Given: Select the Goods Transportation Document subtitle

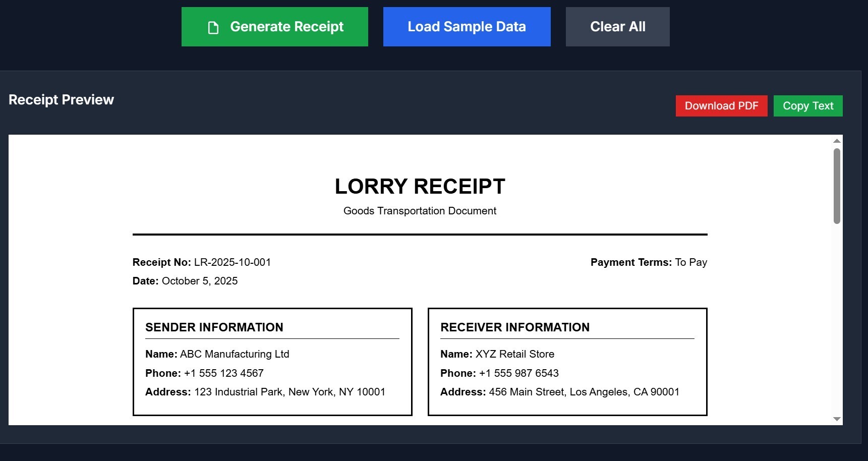Looking at the screenshot, I should (x=420, y=211).
